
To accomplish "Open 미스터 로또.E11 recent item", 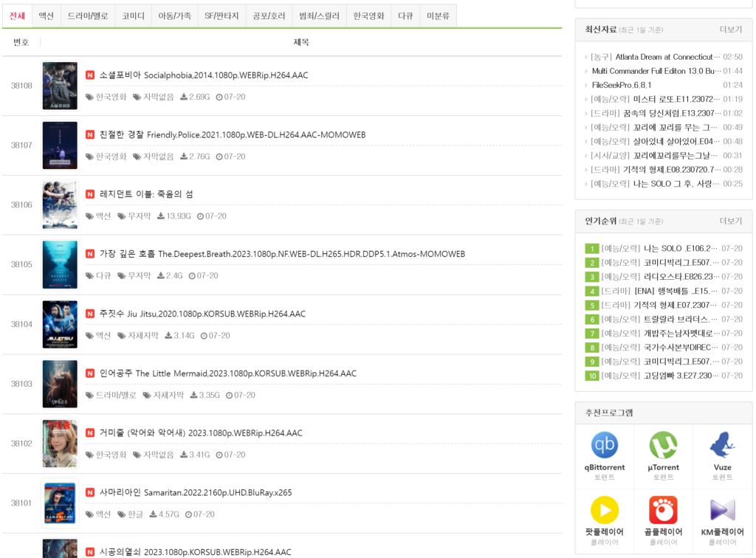I will (656, 99).
